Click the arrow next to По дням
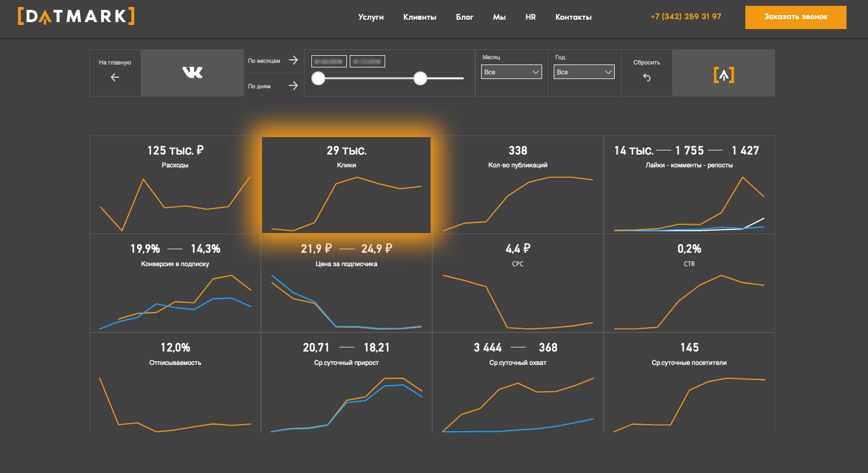 (293, 85)
